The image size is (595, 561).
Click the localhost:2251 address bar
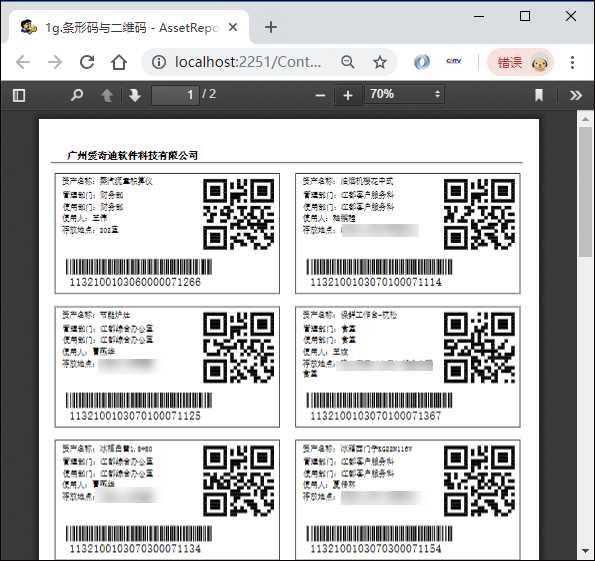coord(247,62)
